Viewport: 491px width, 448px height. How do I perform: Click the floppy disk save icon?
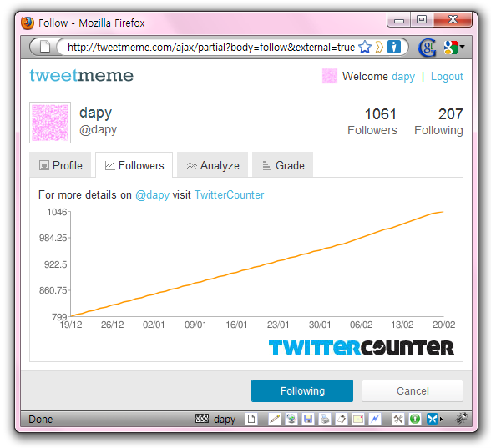(308, 419)
